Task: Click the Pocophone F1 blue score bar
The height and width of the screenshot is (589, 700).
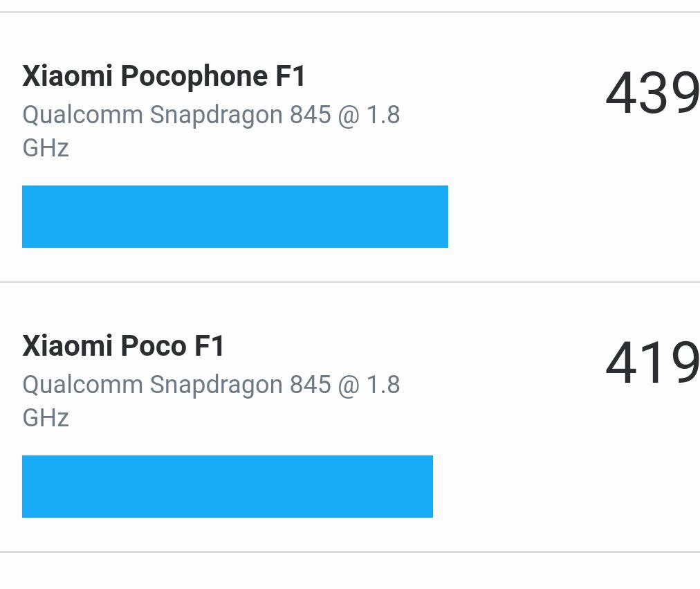Action: (235, 217)
